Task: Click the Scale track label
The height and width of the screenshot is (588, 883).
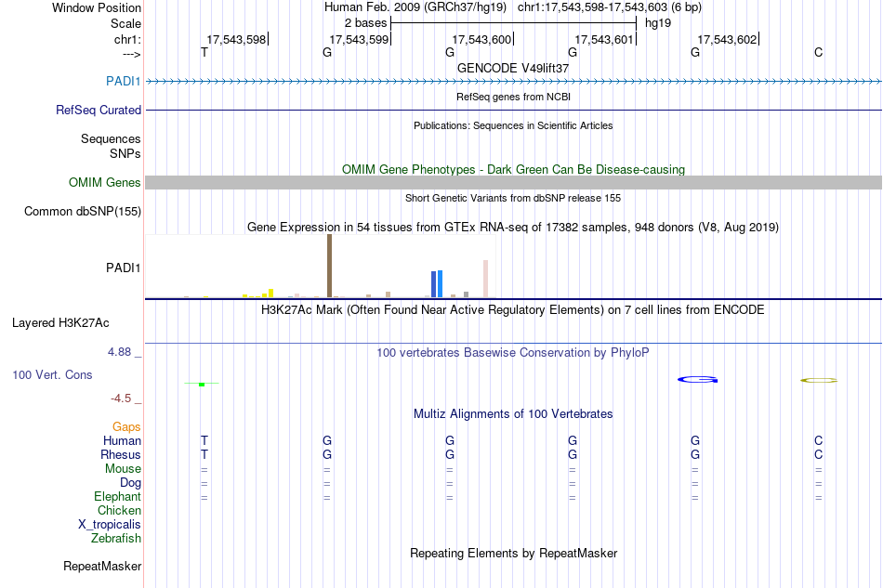Action: coord(125,23)
